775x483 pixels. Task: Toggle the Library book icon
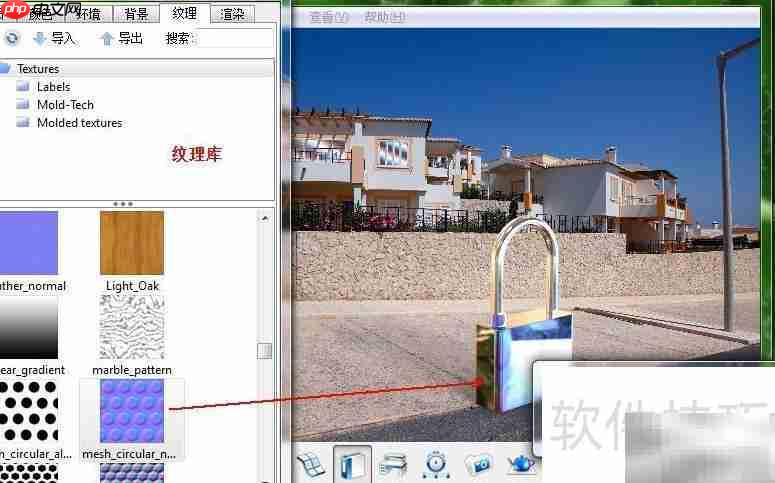pos(352,464)
